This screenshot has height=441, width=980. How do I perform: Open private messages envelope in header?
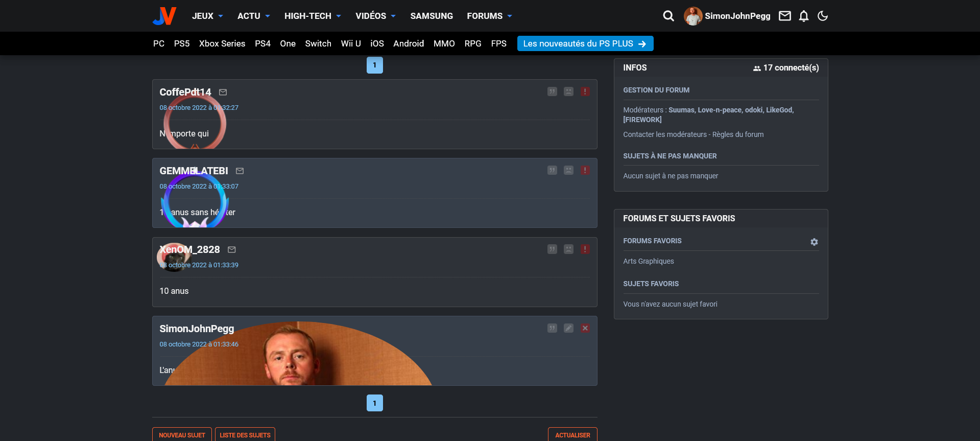784,16
